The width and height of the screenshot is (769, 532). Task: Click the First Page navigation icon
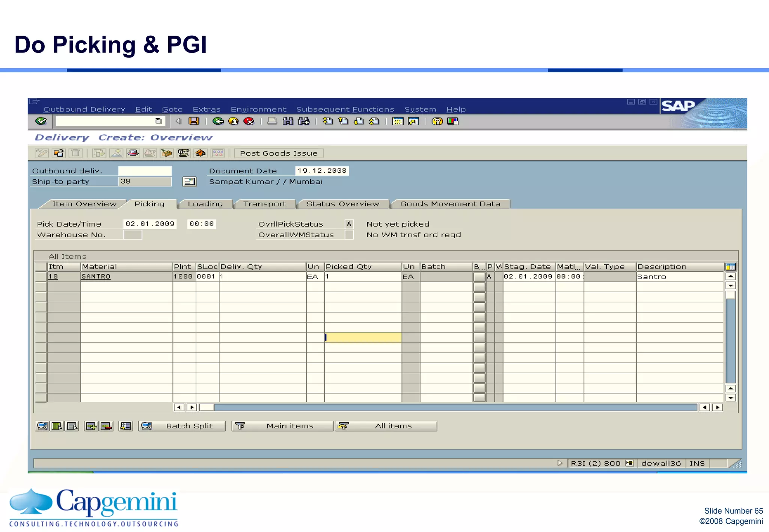click(327, 121)
